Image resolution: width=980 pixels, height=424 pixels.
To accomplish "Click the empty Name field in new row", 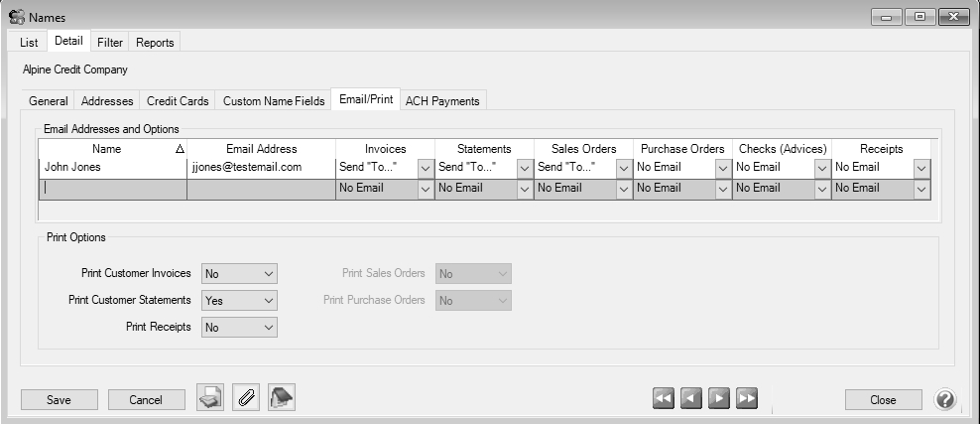I will (112, 189).
